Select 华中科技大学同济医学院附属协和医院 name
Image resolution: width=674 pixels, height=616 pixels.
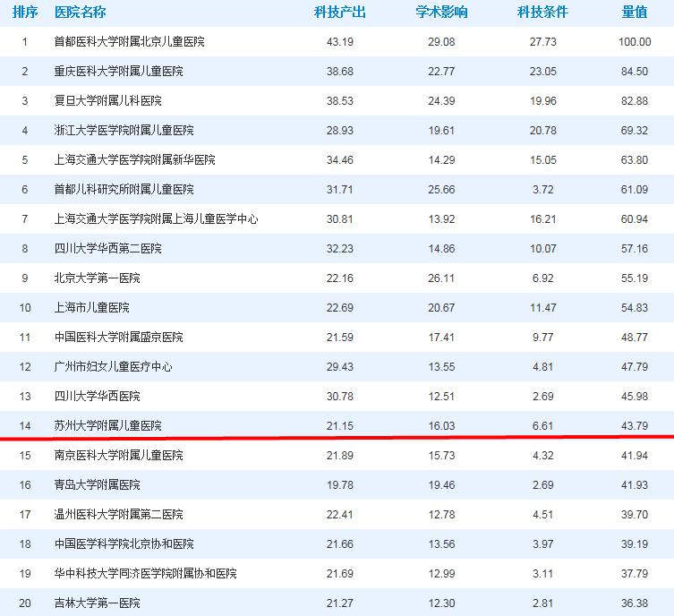(145, 573)
